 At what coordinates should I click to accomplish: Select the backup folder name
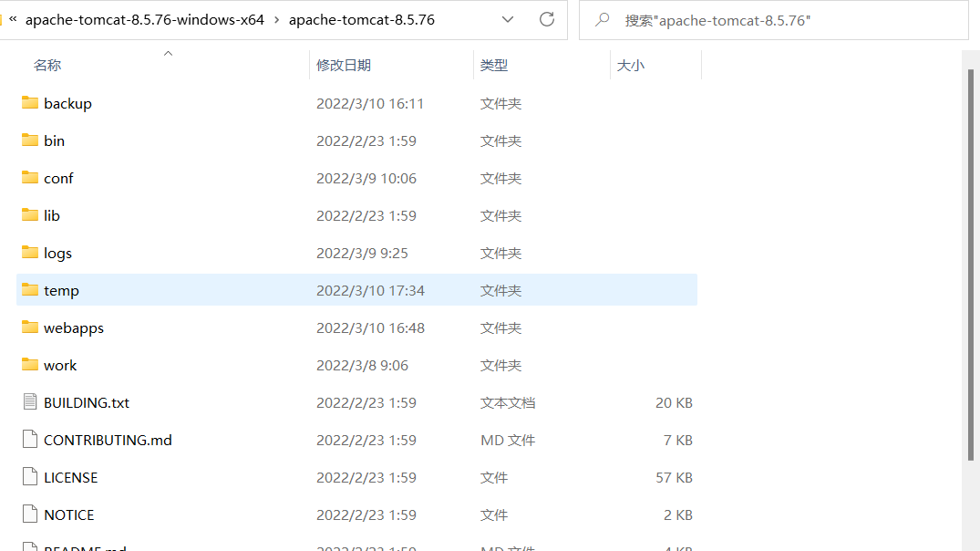pyautogui.click(x=67, y=103)
